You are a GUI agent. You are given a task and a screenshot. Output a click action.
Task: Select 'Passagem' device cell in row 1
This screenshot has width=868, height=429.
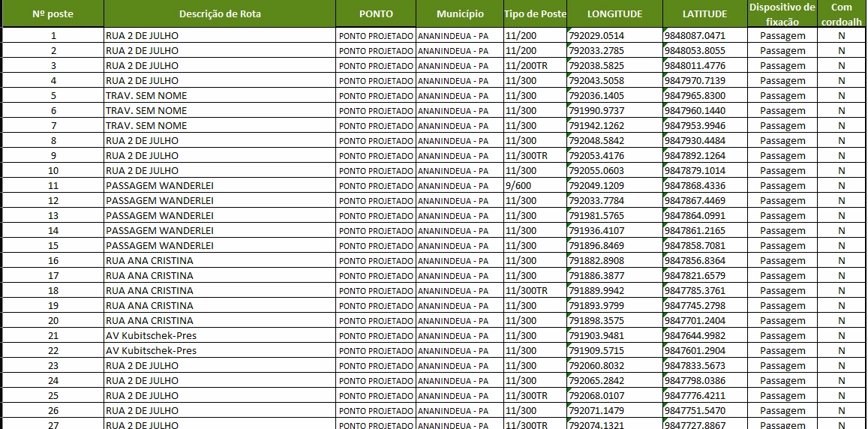[782, 35]
